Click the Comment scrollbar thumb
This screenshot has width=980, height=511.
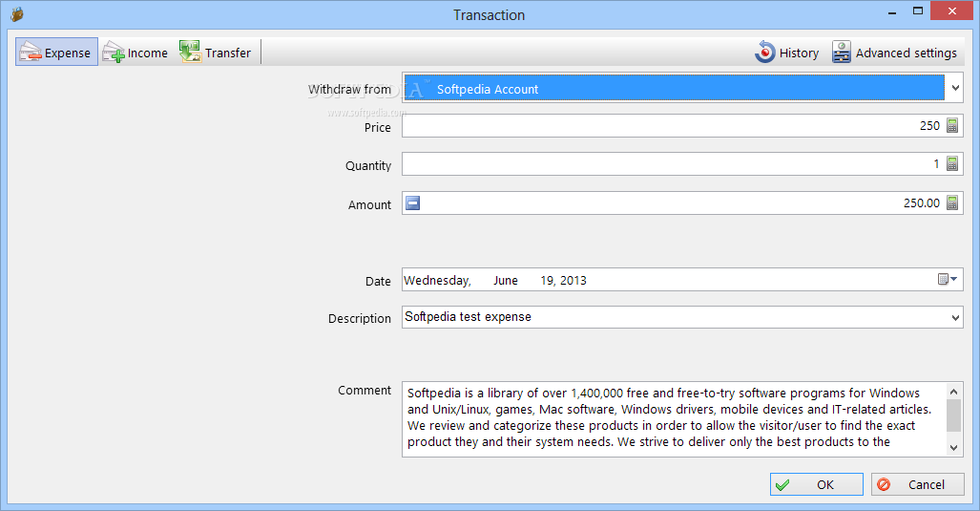953,415
